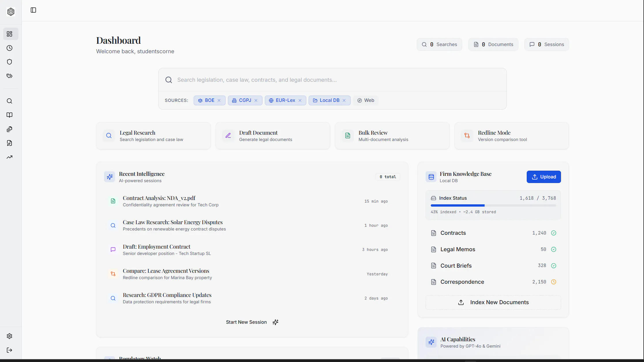This screenshot has height=362, width=644.
Task: Open the Court Briefs category row
Action: [x=493, y=266]
